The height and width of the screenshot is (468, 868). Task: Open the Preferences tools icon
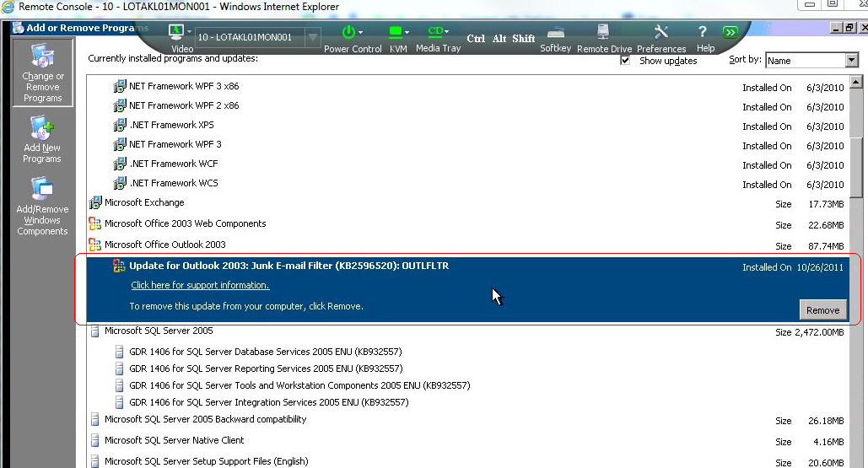click(x=661, y=32)
